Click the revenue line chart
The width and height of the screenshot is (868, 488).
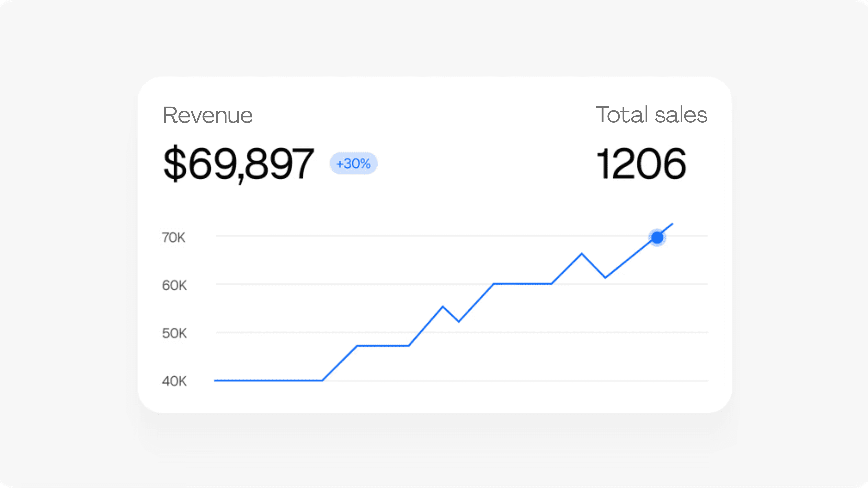(x=472, y=303)
